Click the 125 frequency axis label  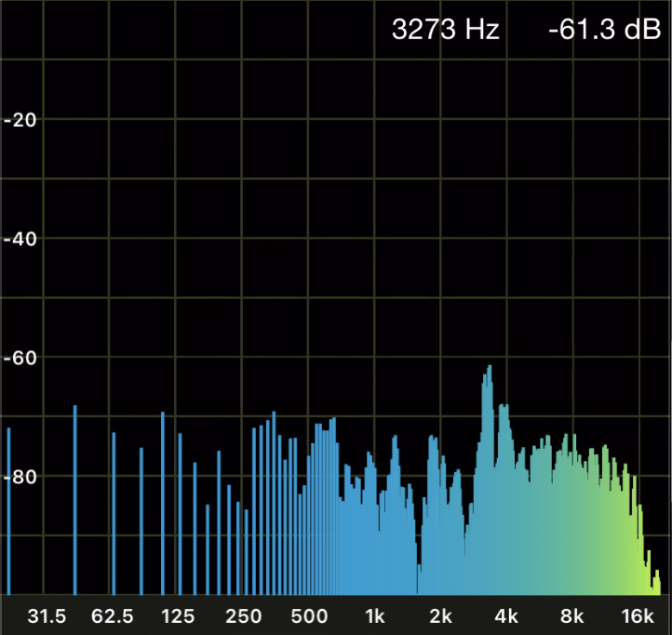click(x=178, y=616)
